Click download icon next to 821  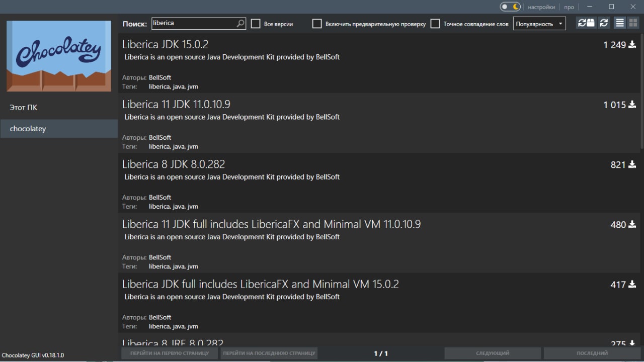point(632,164)
